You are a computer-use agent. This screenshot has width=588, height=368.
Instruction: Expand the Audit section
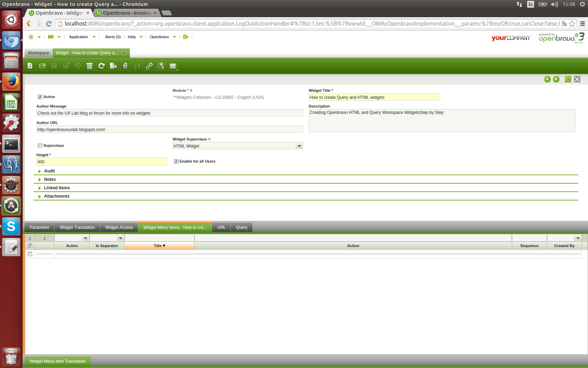click(49, 171)
